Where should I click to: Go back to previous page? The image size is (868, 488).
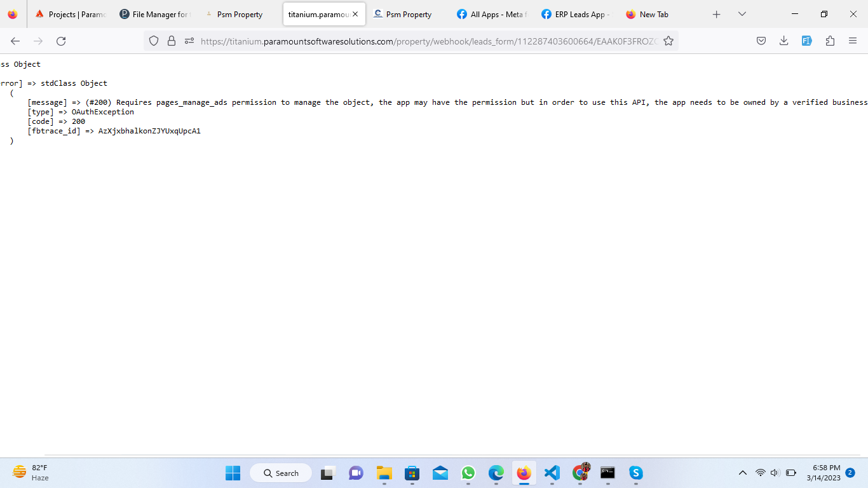pyautogui.click(x=15, y=41)
